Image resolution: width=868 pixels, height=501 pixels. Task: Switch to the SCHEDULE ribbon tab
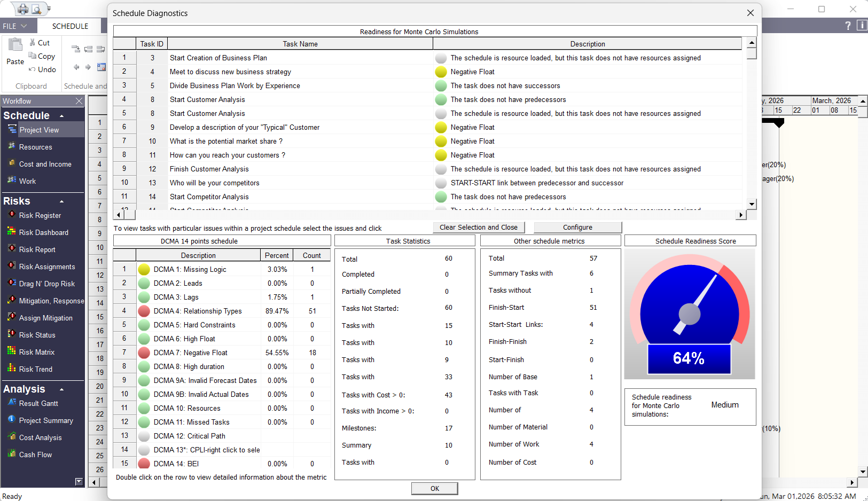(71, 26)
